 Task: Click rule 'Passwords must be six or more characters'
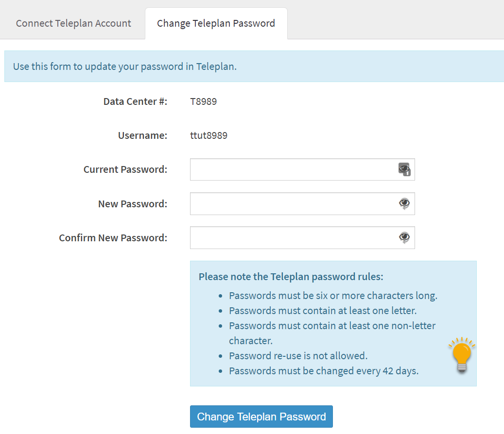333,295
